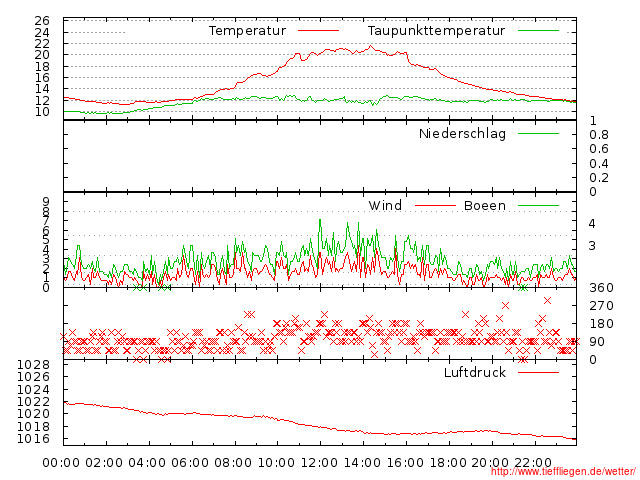Click 0.8 on the Niederschlag axis
This screenshot has height=480, width=640.
[599, 135]
